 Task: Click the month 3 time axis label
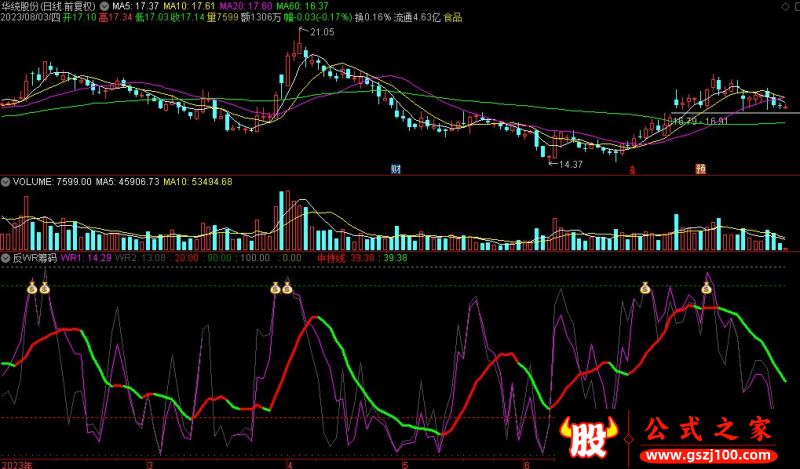point(150,465)
